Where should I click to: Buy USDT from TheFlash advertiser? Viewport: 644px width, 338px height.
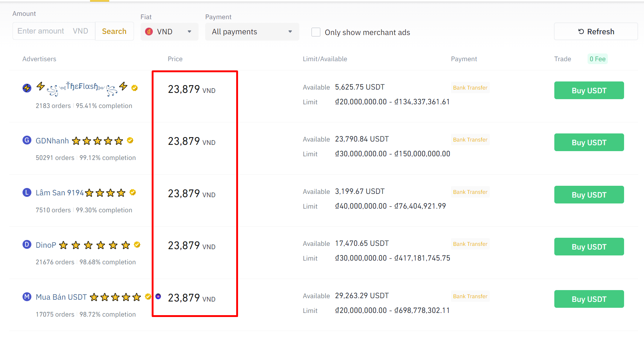(589, 91)
